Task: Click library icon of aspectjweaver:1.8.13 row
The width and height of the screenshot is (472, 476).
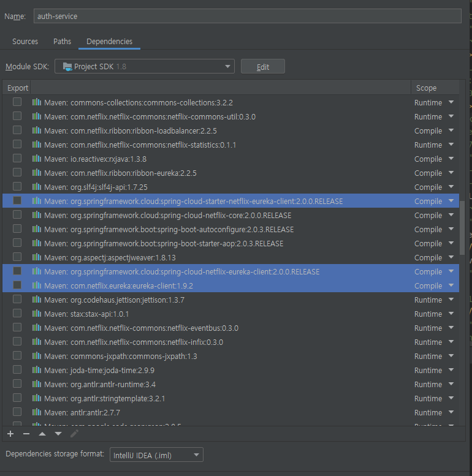Action: 37,257
